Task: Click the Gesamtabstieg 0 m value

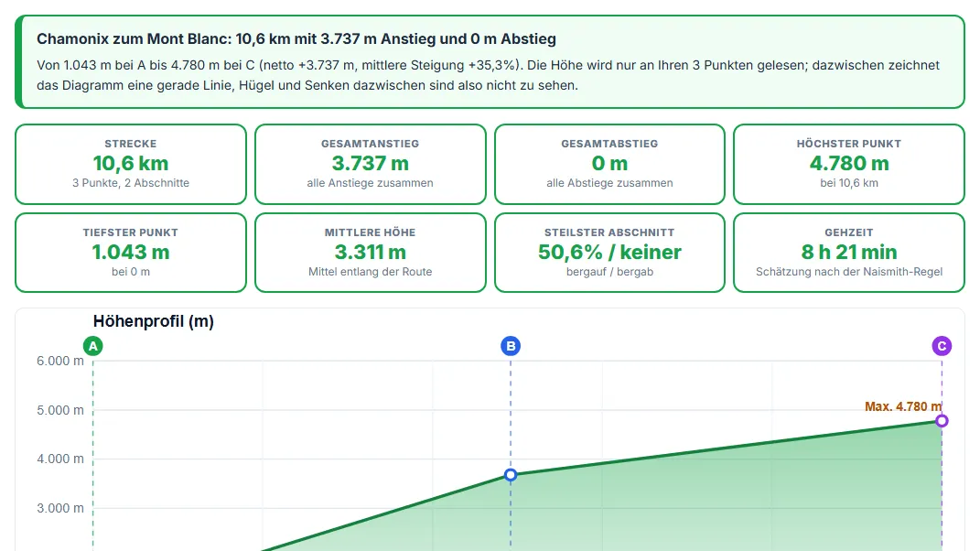Action: coord(609,163)
